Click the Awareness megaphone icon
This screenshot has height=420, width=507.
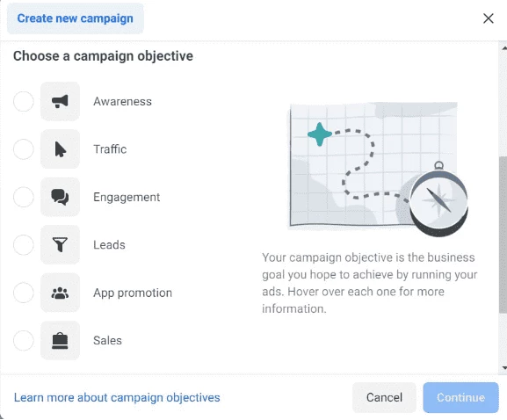pos(60,101)
